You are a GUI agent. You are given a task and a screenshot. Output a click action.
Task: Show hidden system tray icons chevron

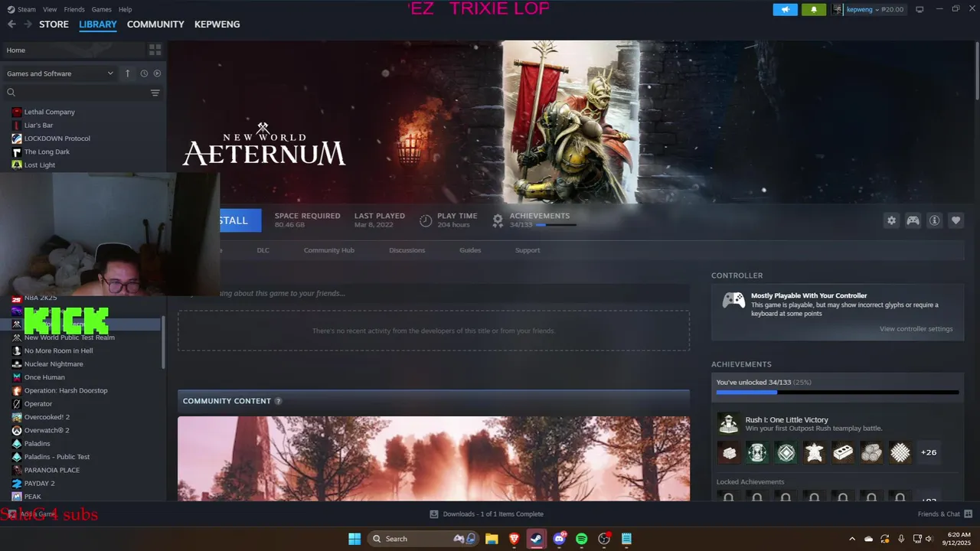click(x=852, y=539)
